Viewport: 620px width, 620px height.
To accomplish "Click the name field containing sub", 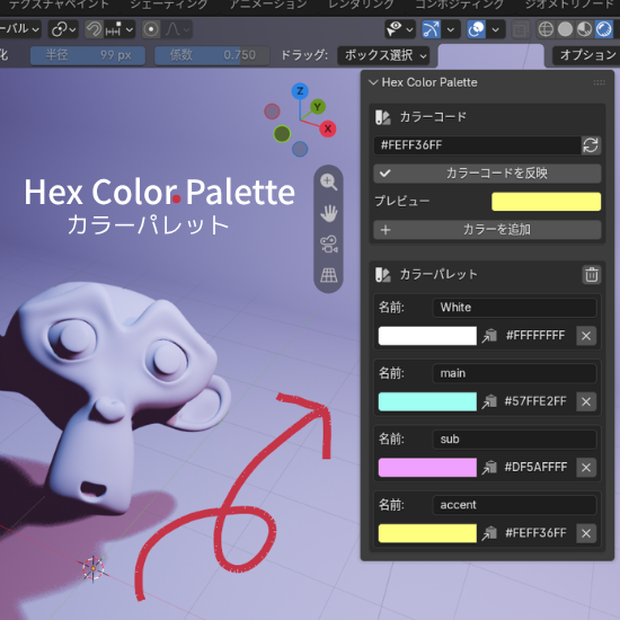I will pos(514,439).
